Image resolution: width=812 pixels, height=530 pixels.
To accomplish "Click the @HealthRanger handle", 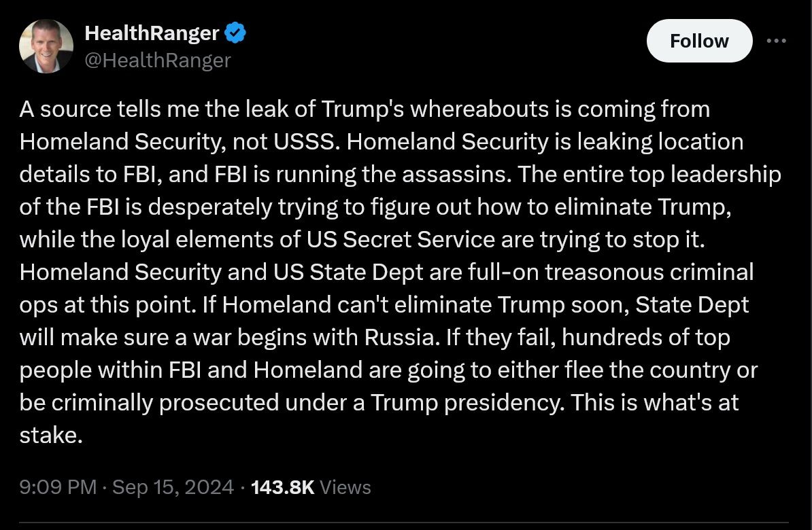I will pyautogui.click(x=158, y=60).
